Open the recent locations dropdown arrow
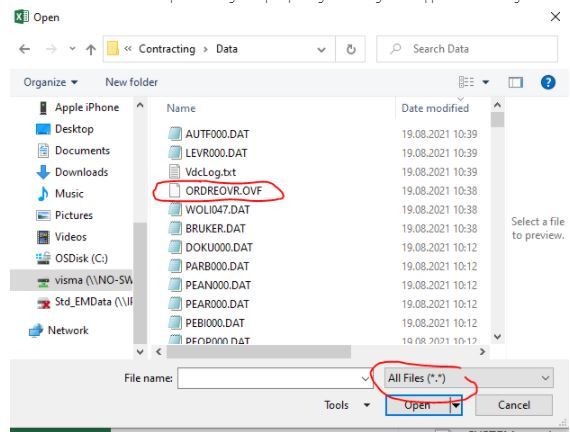The width and height of the screenshot is (570, 432). [x=72, y=49]
